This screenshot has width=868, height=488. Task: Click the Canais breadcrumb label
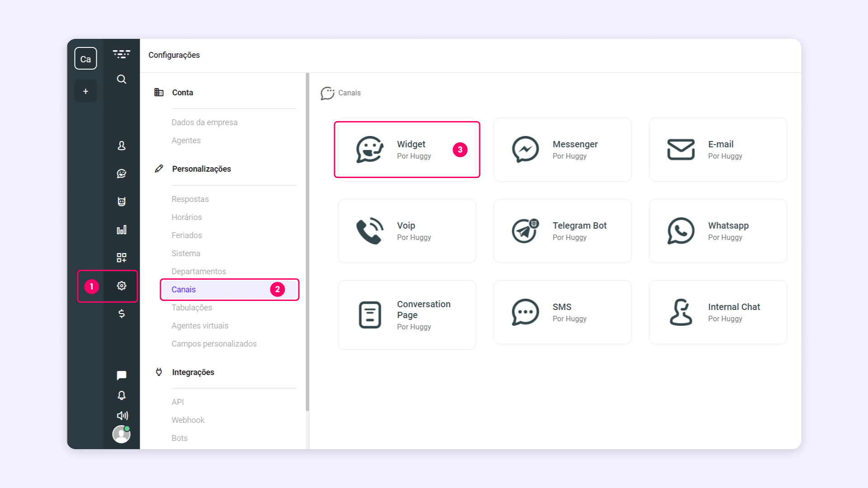point(349,93)
